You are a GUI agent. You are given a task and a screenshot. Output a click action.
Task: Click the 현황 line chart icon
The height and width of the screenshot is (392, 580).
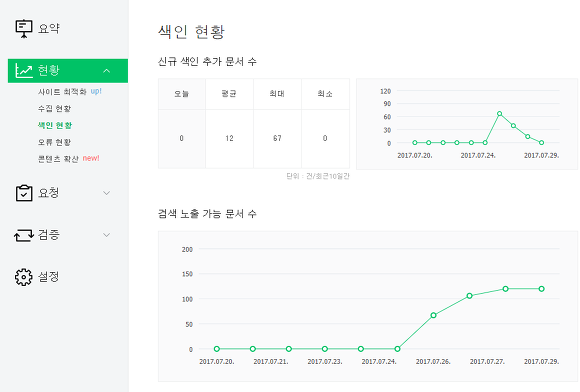point(24,70)
